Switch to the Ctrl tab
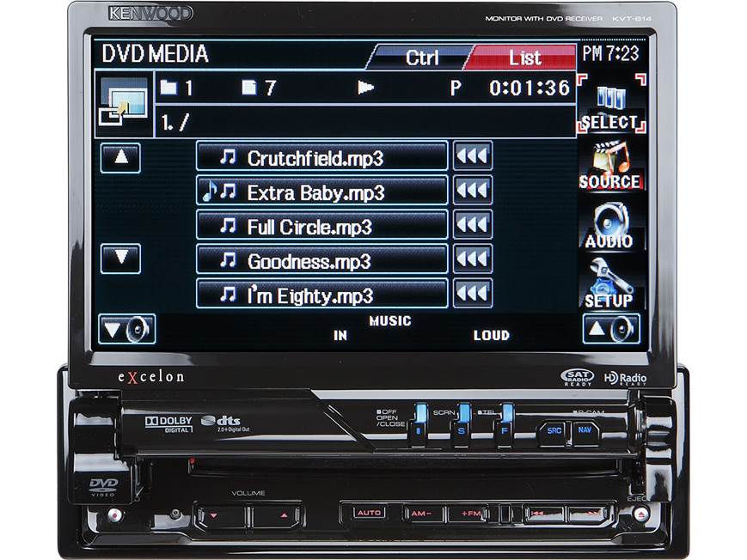Viewport: 747px width, 560px height. tap(421, 58)
